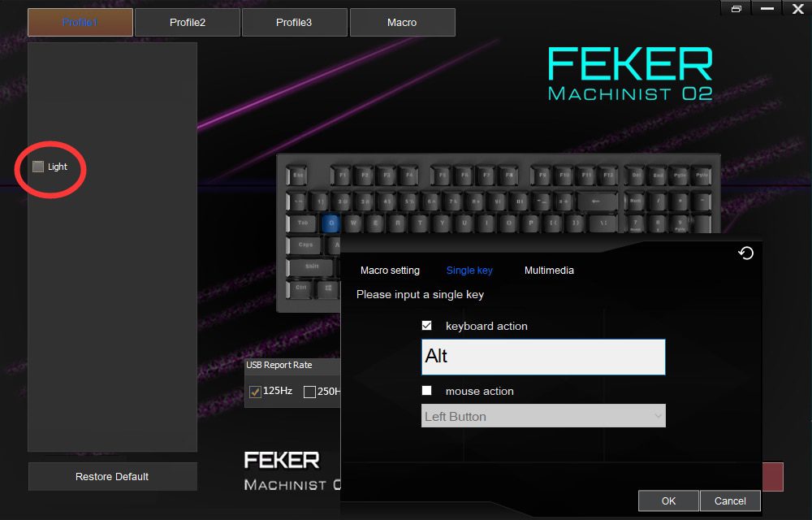Open the Left Button mouse action dropdown
The width and height of the screenshot is (812, 520).
pos(542,415)
